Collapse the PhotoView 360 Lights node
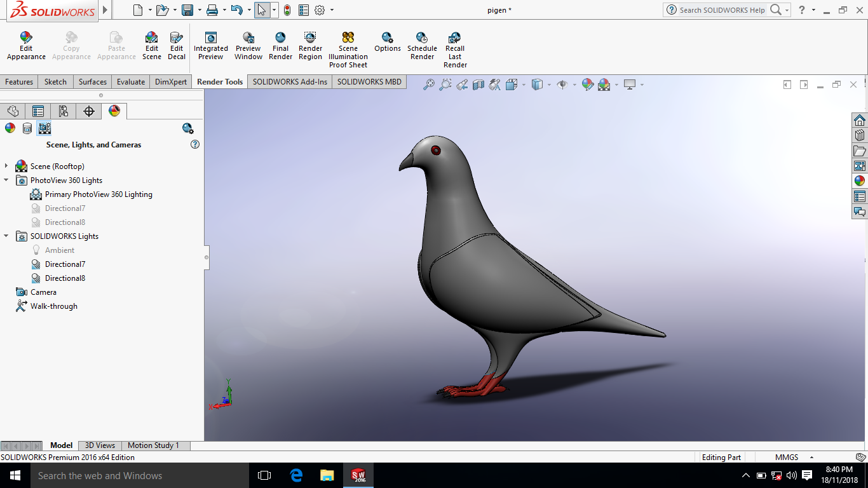The width and height of the screenshot is (868, 488). click(x=6, y=180)
